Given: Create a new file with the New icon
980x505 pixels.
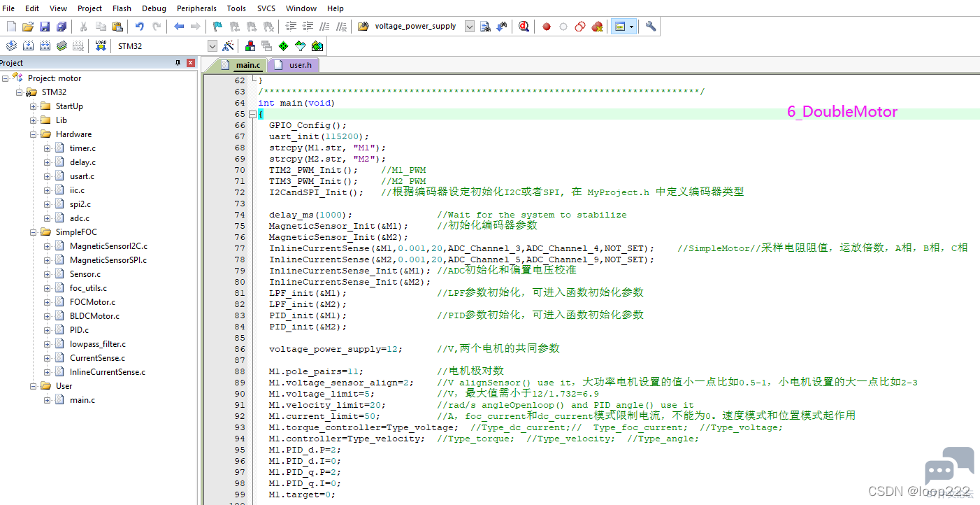Looking at the screenshot, I should pyautogui.click(x=11, y=27).
